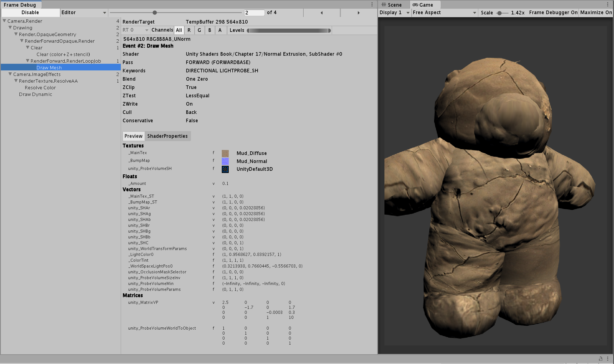This screenshot has height=364, width=614.
Task: Click the TempBuffer 298 564x810 render target text
Action: [217, 22]
